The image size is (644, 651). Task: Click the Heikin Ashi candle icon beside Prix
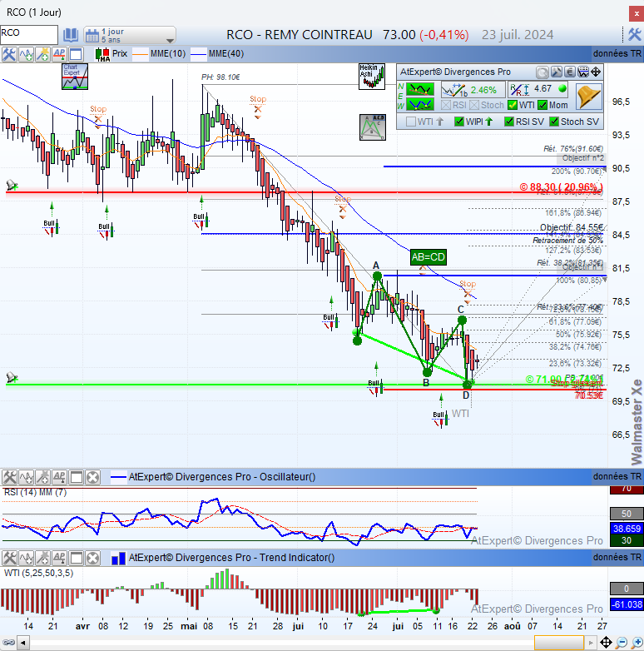[x=102, y=54]
